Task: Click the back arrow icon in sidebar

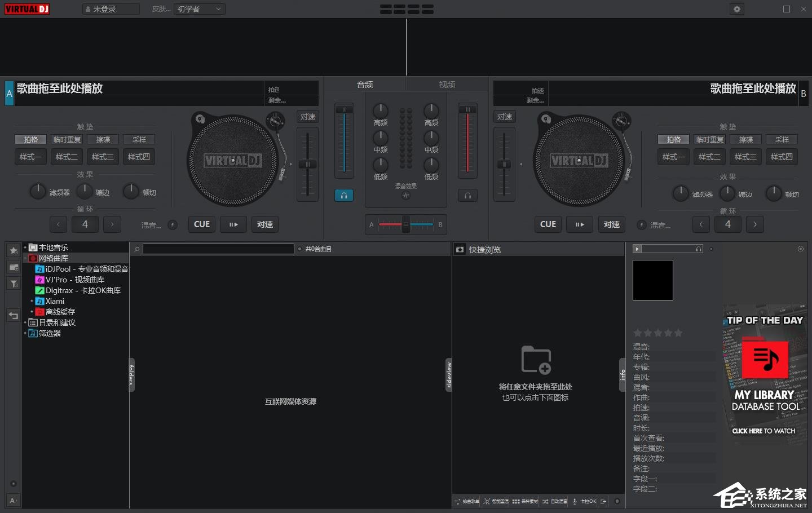Action: click(14, 316)
